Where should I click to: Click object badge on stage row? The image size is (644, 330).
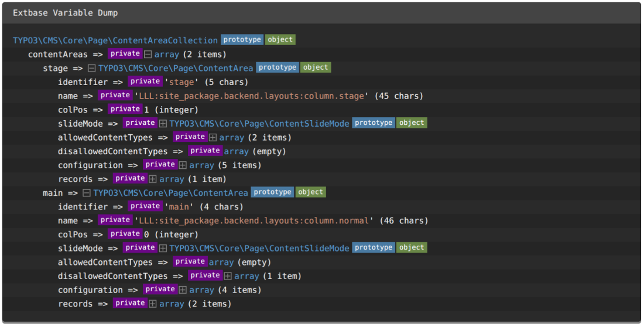coord(316,67)
